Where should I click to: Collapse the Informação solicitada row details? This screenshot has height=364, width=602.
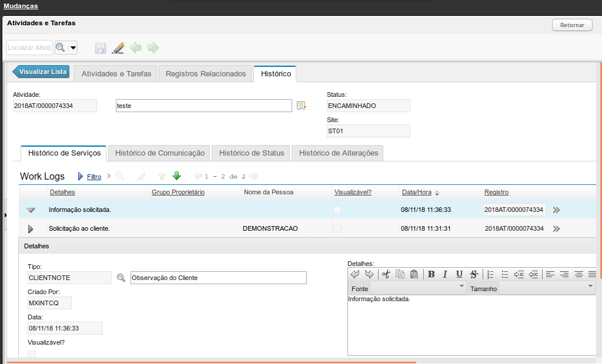[x=31, y=210]
